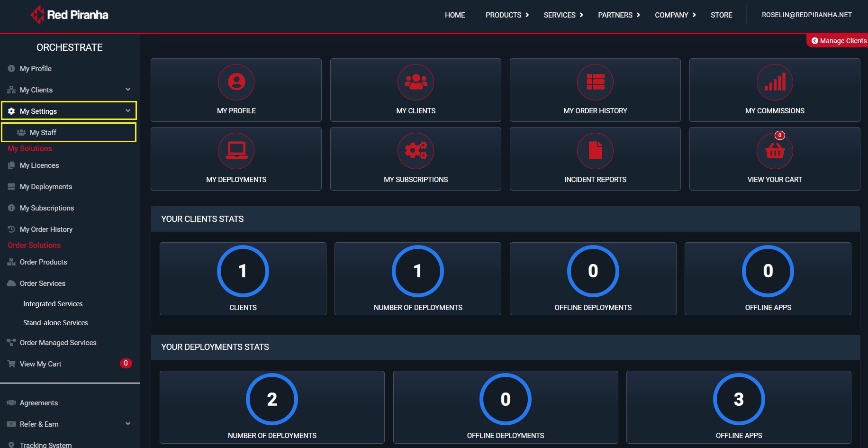Open the Incident Reports document icon
The height and width of the screenshot is (448, 868).
595,151
